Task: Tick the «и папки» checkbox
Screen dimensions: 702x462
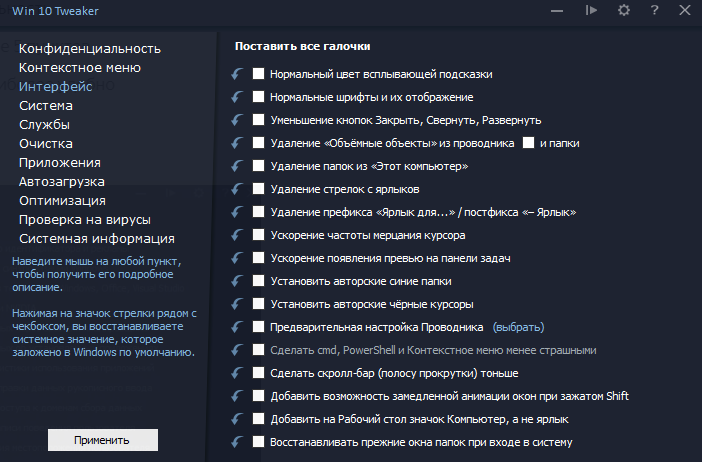Action: (x=528, y=143)
